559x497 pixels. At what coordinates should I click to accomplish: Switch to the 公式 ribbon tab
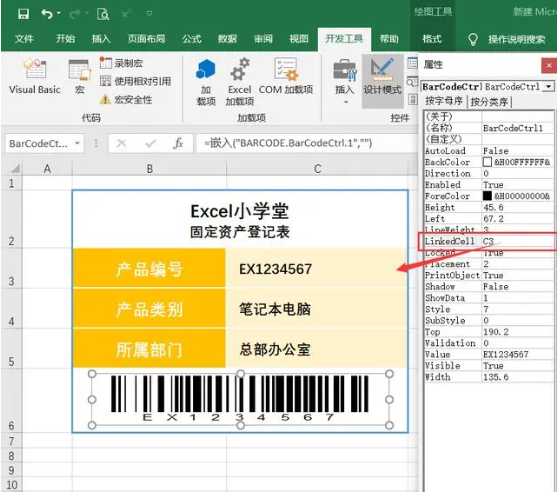coord(192,39)
